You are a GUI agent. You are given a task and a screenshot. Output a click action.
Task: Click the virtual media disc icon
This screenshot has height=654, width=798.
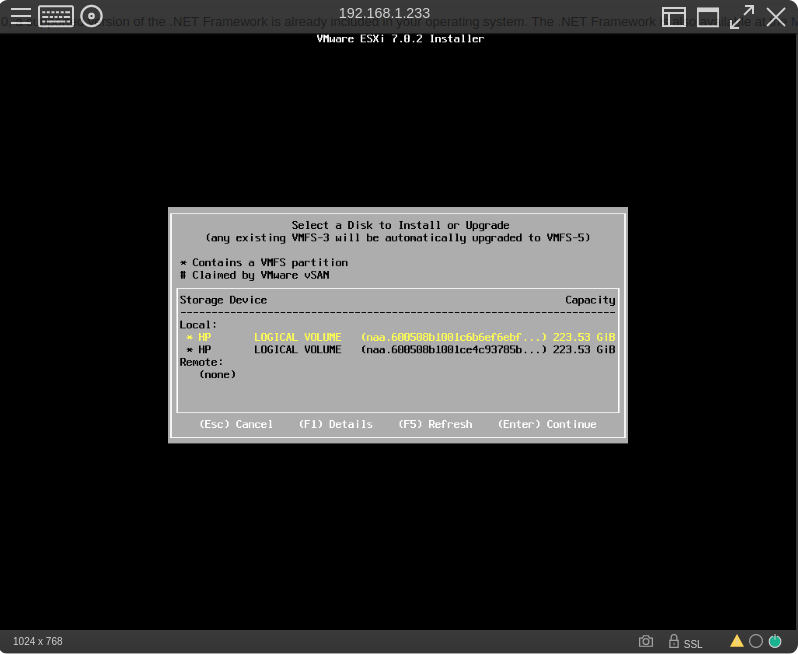pyautogui.click(x=91, y=16)
